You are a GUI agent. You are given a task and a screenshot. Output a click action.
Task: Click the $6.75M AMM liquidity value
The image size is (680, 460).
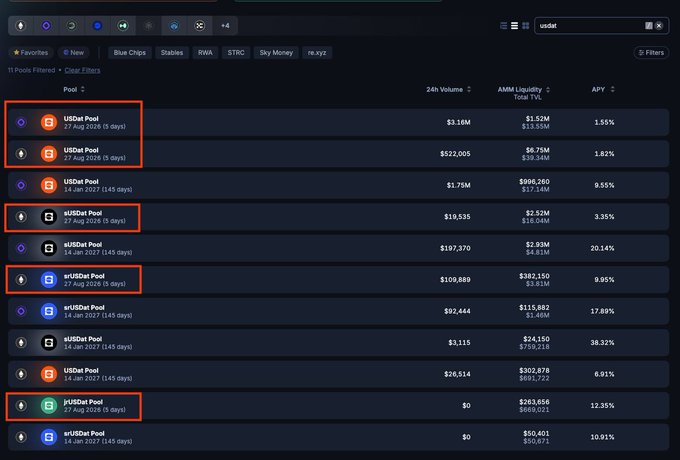(x=538, y=150)
